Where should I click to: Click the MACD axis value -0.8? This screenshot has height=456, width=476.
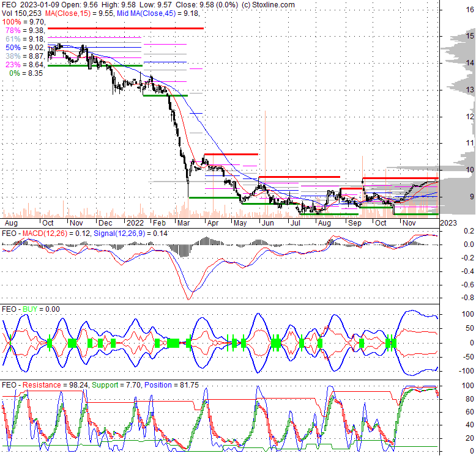click(x=469, y=298)
